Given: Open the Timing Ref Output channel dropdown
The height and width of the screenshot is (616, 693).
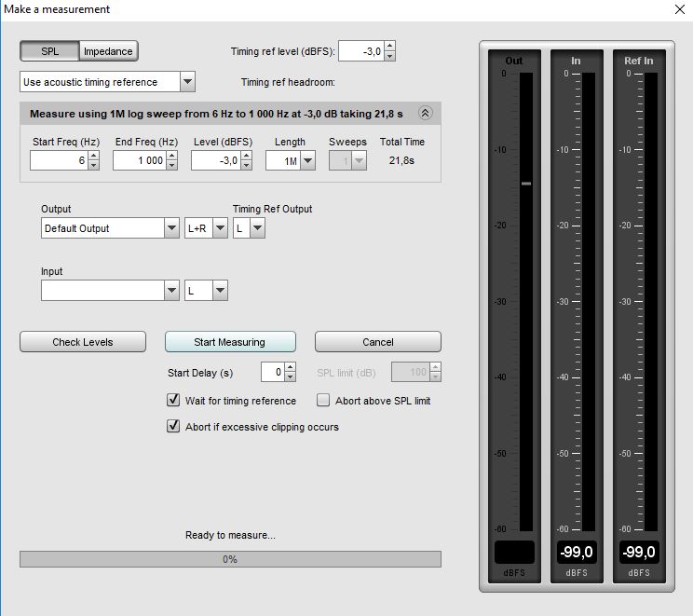Looking at the screenshot, I should coord(257,228).
